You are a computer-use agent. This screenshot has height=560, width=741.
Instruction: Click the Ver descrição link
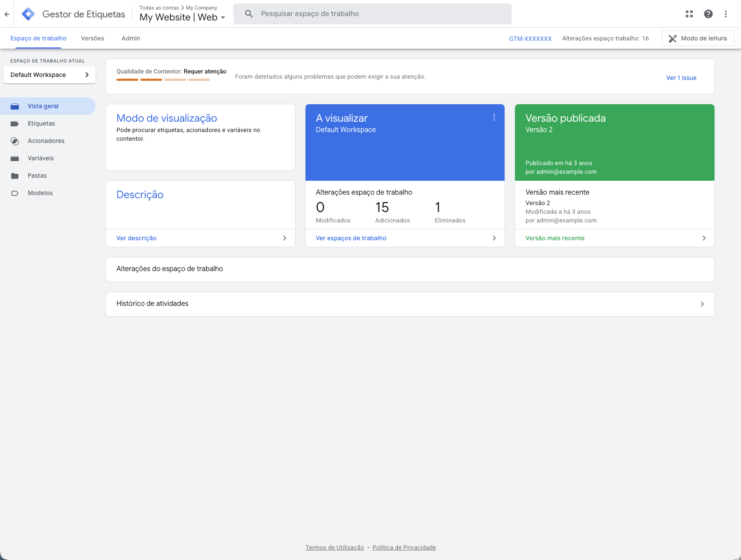click(x=136, y=238)
